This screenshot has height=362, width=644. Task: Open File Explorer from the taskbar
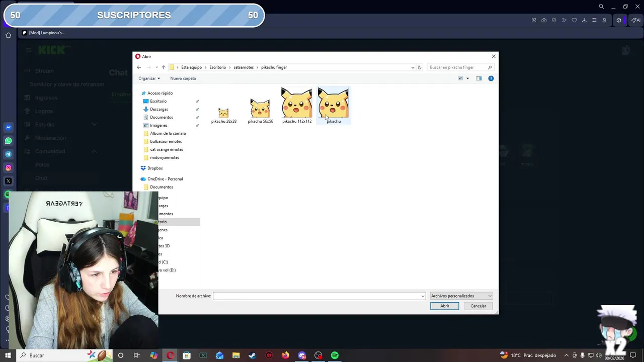[x=236, y=355]
